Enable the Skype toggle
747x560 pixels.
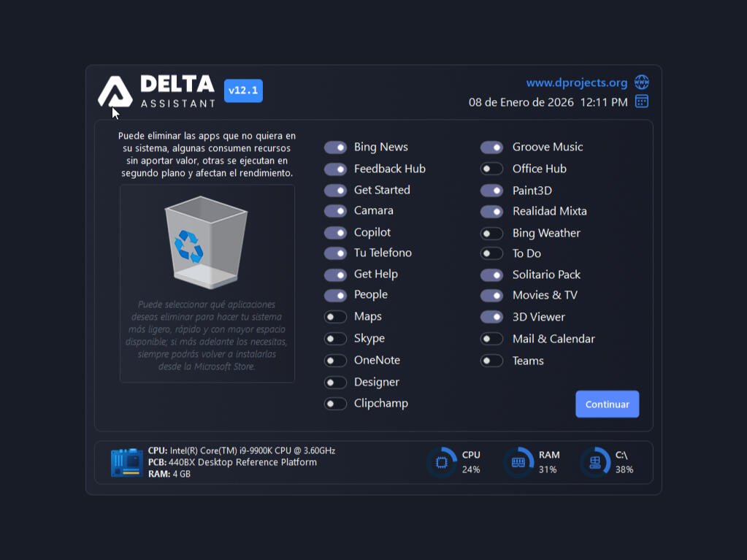tap(335, 339)
